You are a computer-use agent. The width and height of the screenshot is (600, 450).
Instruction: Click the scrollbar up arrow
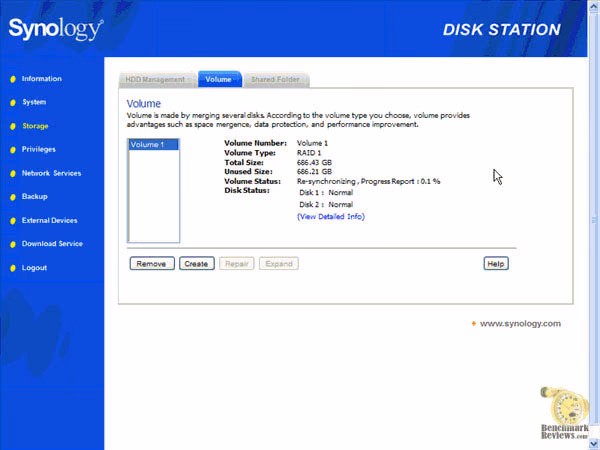coord(594,5)
